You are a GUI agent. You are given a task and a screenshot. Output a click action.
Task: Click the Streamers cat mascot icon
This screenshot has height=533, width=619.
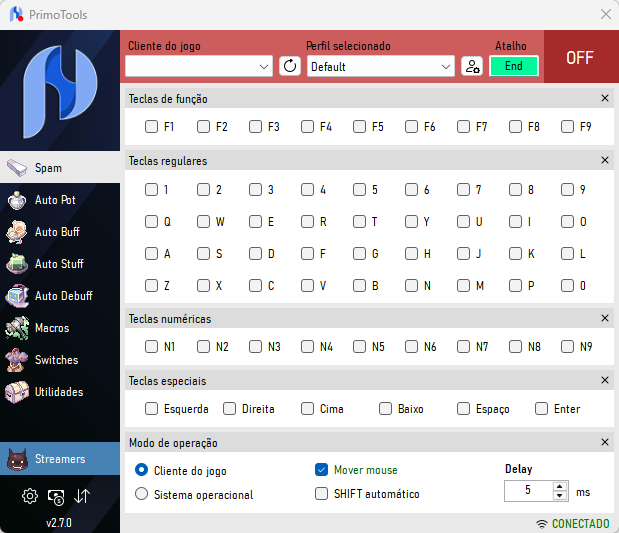[x=17, y=459]
